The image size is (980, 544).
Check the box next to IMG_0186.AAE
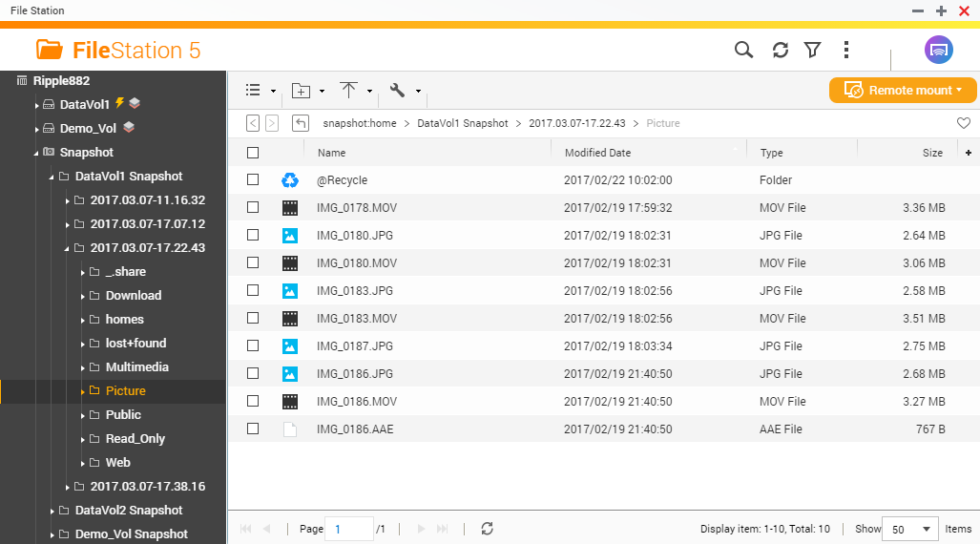point(253,429)
